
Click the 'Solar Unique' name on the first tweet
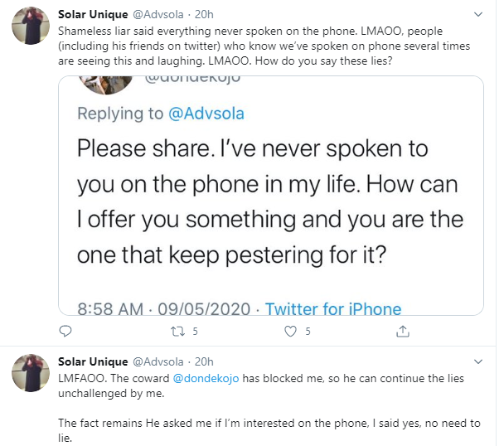[x=92, y=15]
